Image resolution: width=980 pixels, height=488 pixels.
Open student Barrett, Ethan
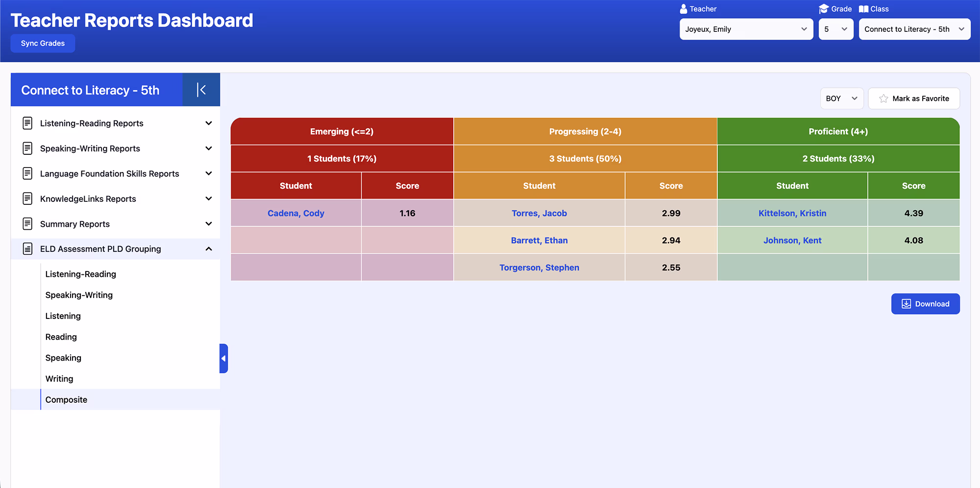click(539, 241)
